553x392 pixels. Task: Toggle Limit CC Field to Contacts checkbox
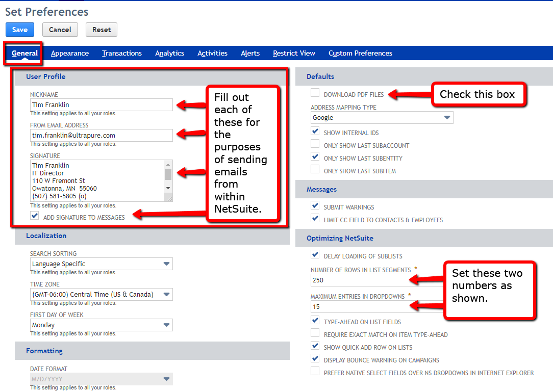tap(315, 218)
